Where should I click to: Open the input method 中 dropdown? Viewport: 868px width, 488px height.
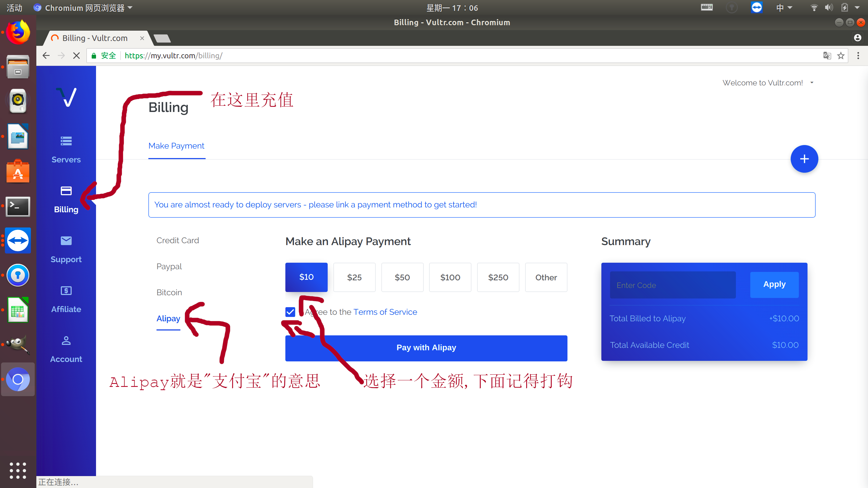(784, 8)
